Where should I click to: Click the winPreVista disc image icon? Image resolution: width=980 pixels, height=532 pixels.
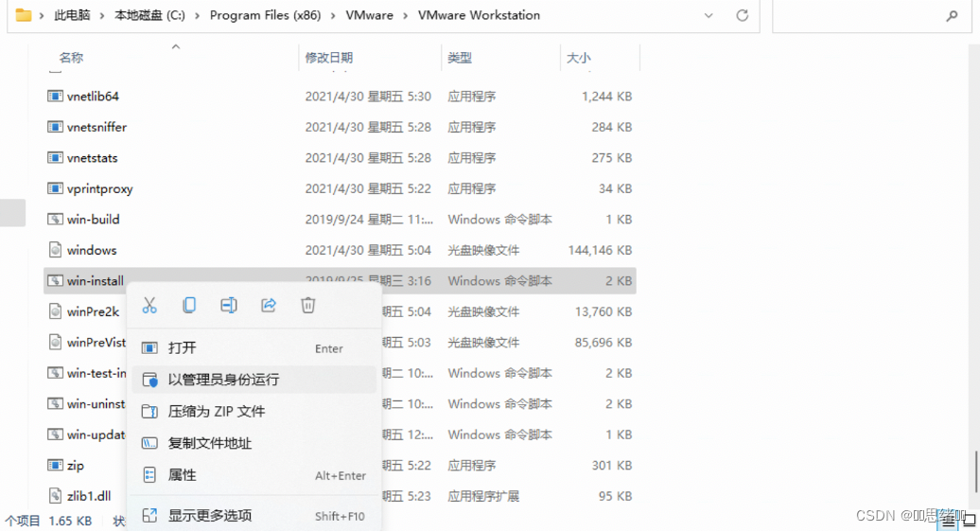point(55,342)
